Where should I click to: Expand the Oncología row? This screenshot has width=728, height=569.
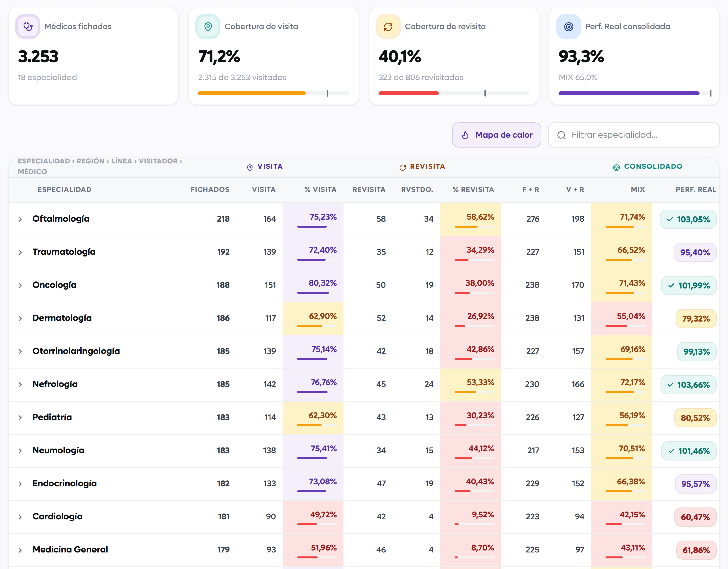pyautogui.click(x=20, y=285)
